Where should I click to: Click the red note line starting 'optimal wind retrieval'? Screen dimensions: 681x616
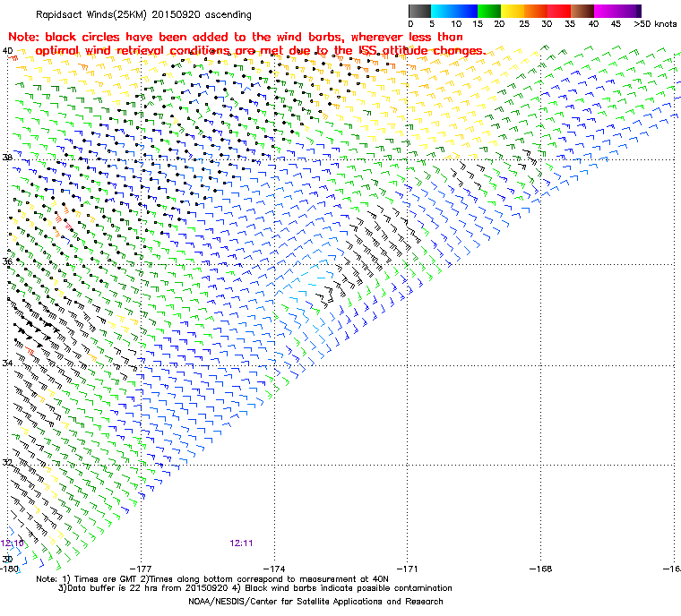[x=260, y=51]
